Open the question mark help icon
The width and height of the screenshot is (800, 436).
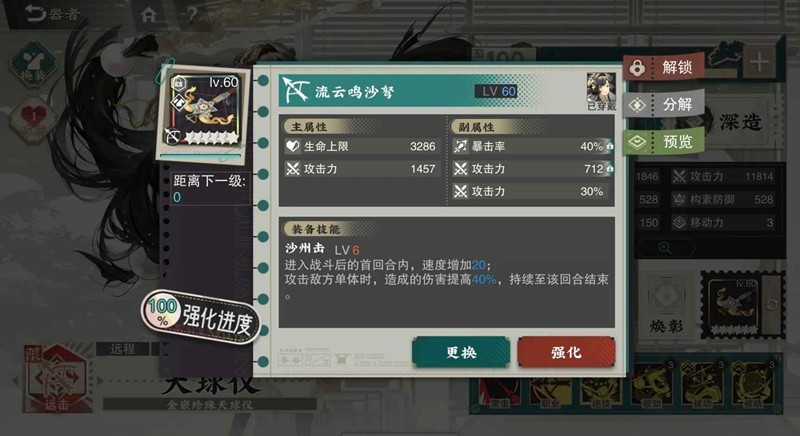[191, 14]
